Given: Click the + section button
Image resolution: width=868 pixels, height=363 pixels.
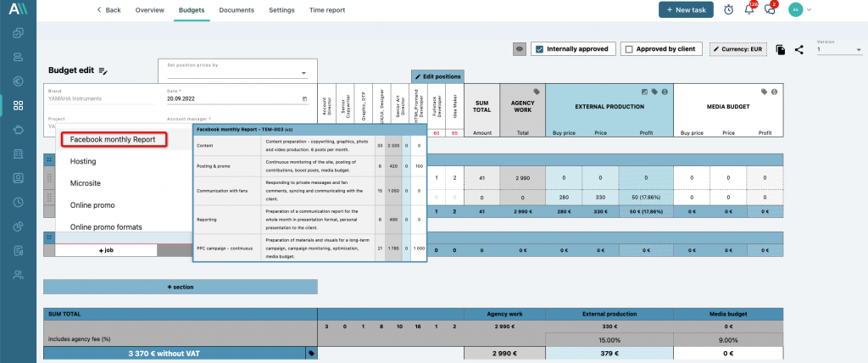Looking at the screenshot, I should pos(180,287).
